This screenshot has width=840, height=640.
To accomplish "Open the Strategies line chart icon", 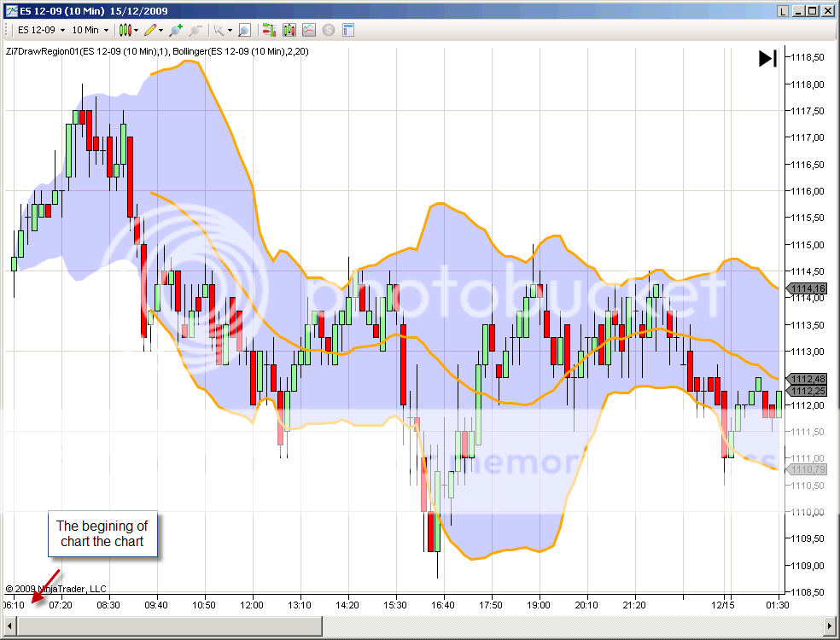I will [308, 30].
